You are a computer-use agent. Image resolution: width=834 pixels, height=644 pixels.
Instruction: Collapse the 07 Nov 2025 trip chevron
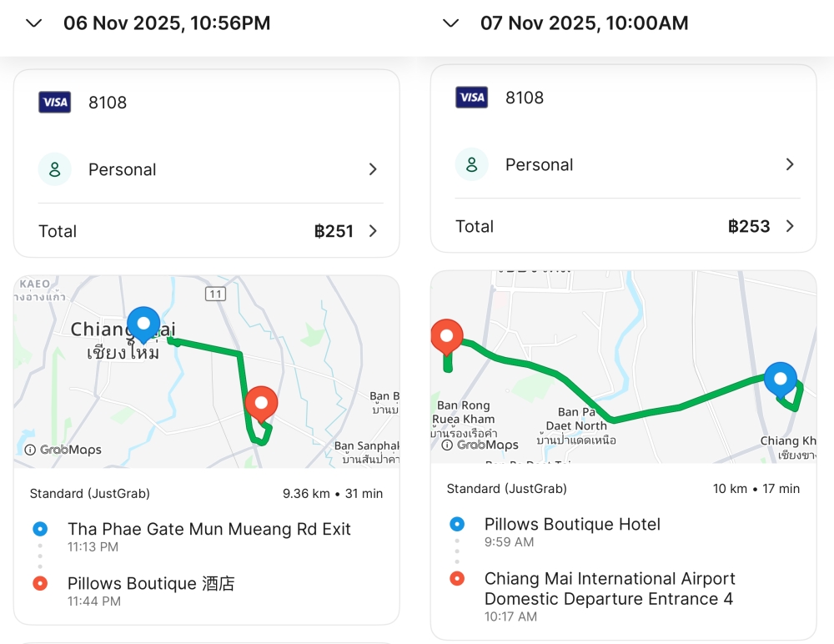pyautogui.click(x=450, y=23)
